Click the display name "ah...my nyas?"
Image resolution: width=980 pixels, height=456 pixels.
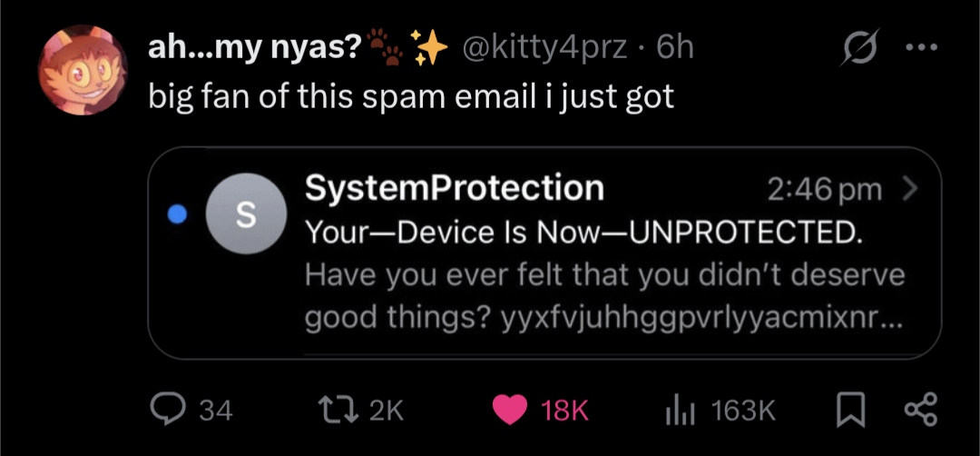pyautogui.click(x=254, y=47)
